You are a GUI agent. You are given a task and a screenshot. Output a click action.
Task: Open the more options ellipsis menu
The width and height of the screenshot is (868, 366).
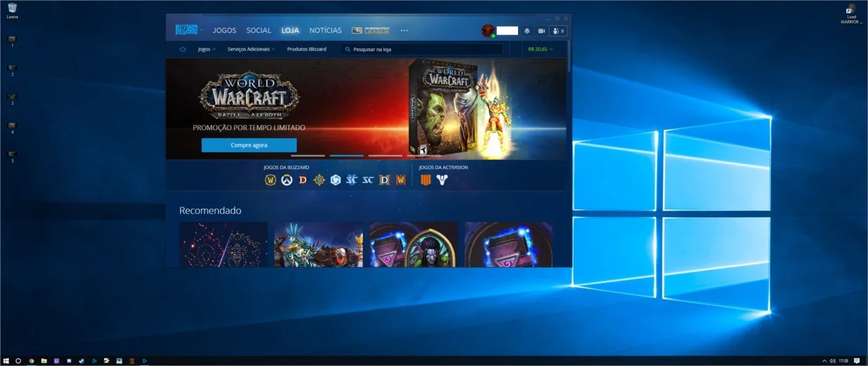click(404, 30)
